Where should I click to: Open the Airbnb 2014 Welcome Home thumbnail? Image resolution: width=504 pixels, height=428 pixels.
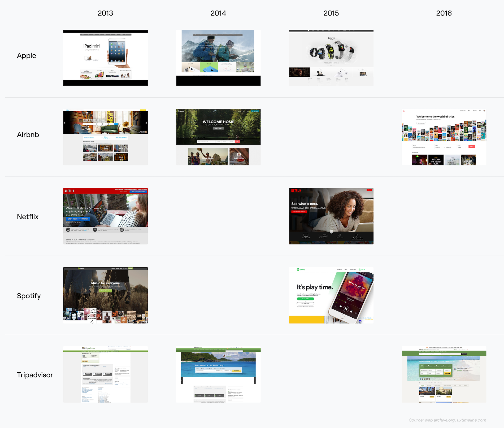coord(218,137)
